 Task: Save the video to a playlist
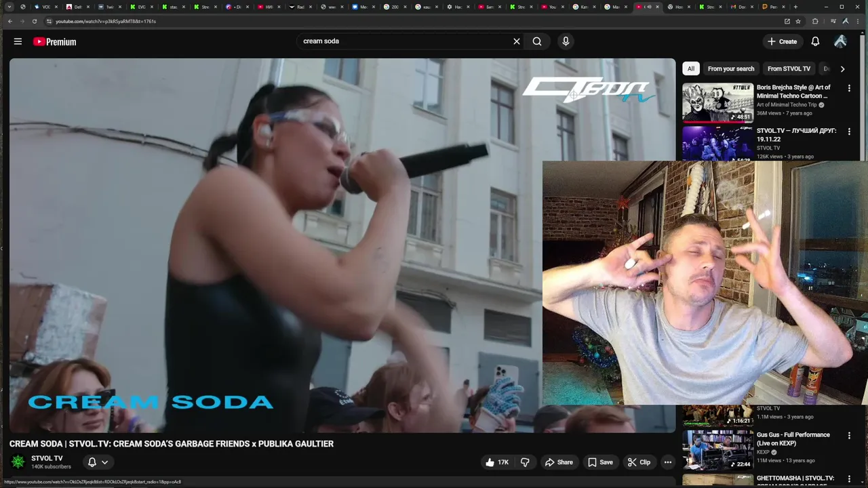click(600, 462)
